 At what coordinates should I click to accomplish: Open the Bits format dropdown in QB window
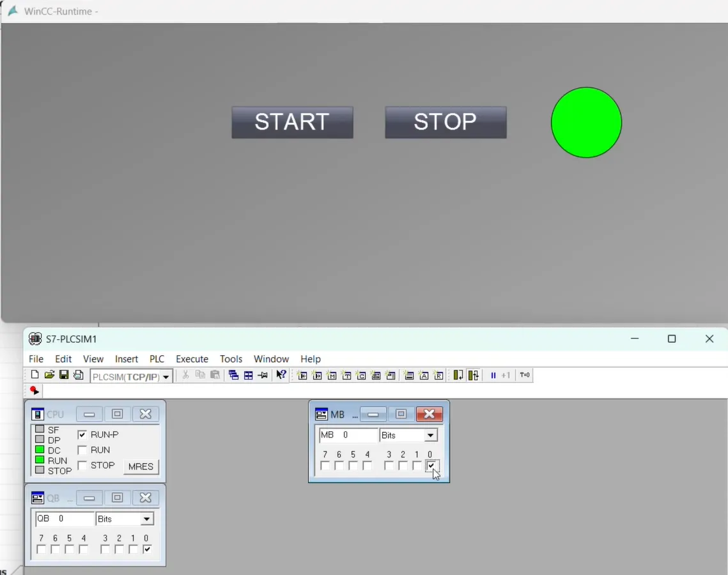pyautogui.click(x=146, y=518)
